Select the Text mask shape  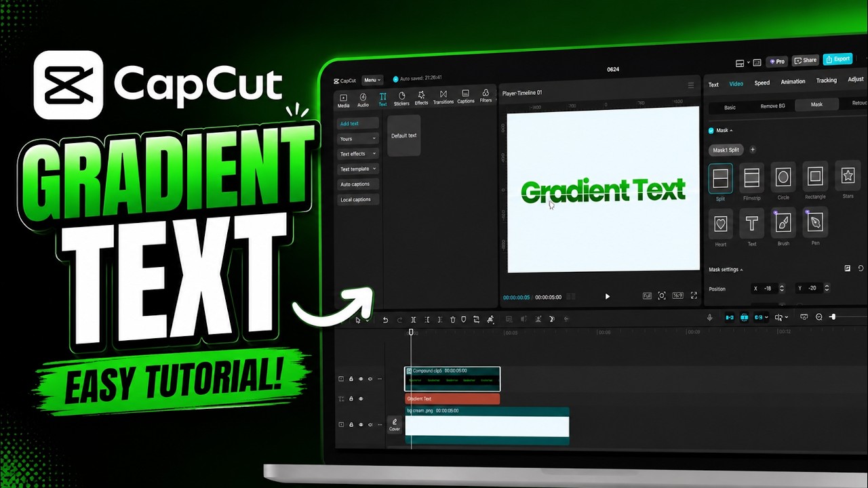(x=751, y=223)
